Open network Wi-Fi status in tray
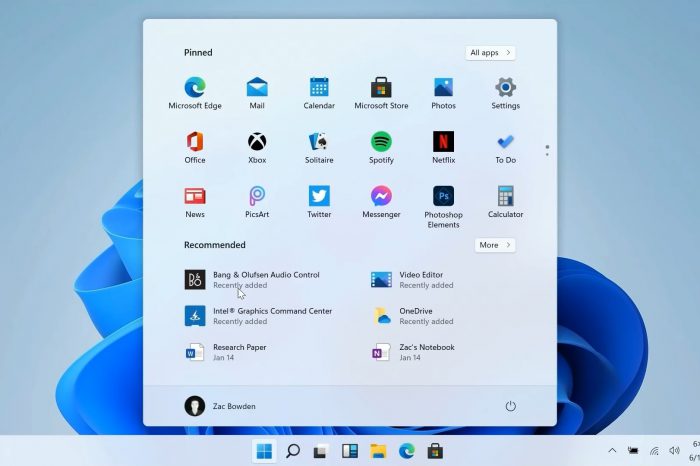 (x=654, y=451)
